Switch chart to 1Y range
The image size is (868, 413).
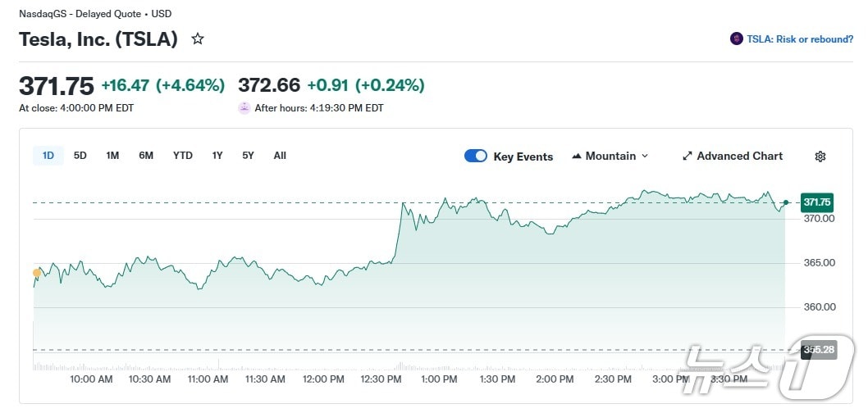pos(217,156)
